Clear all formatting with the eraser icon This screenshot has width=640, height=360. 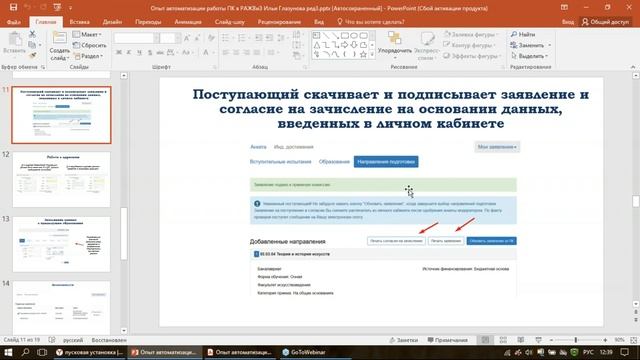click(x=211, y=38)
